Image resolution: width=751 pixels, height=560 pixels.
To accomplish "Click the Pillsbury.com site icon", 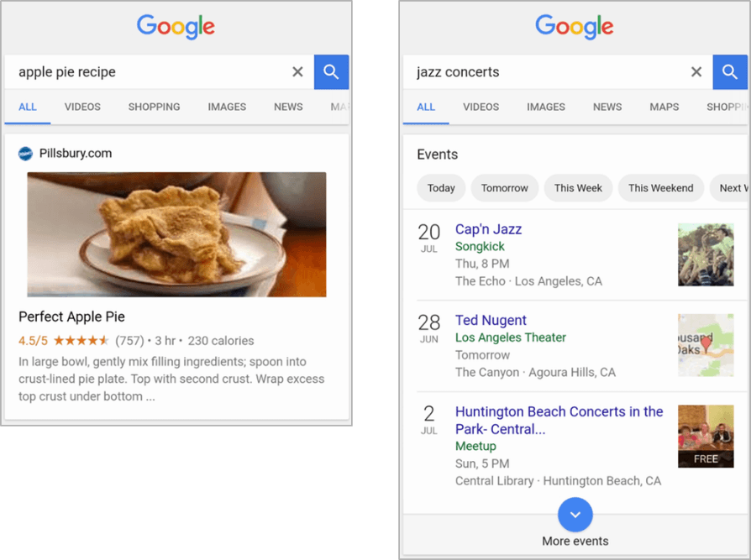I will coord(25,154).
